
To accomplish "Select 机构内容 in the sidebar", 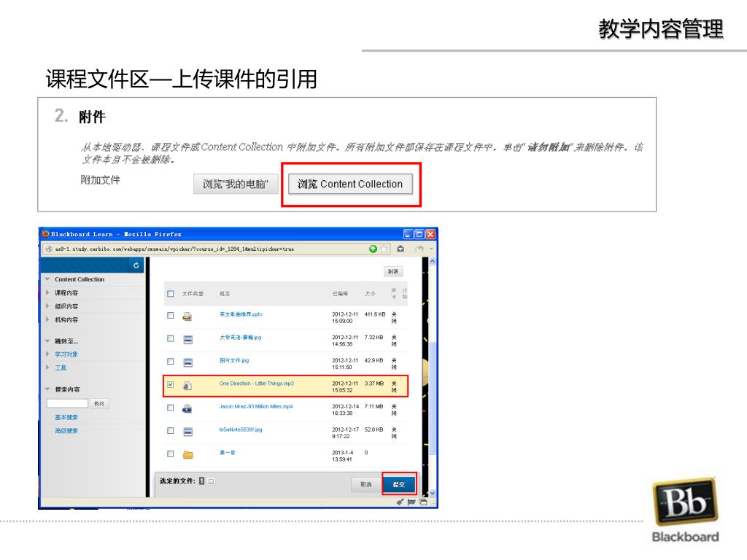I will pyautogui.click(x=66, y=319).
